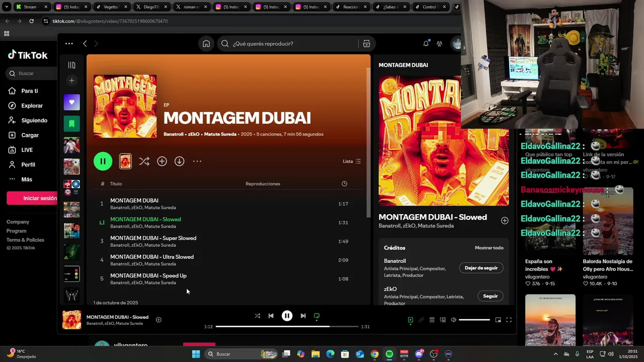Create playlist with the sidebar plus icon
The width and height of the screenshot is (644, 362).
[x=71, y=80]
